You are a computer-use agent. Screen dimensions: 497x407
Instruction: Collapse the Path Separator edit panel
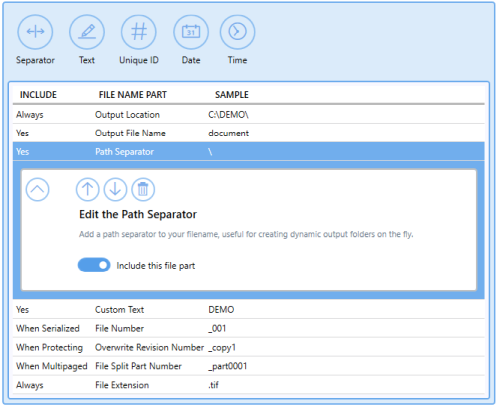(37, 189)
